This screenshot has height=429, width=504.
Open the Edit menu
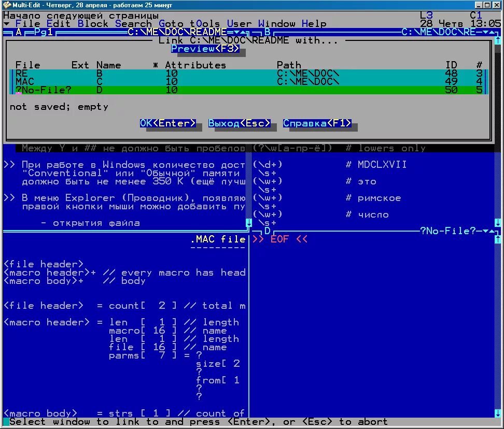tap(59, 24)
